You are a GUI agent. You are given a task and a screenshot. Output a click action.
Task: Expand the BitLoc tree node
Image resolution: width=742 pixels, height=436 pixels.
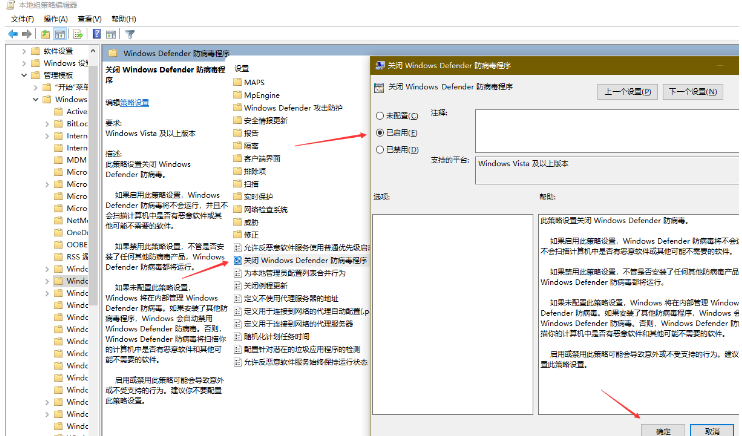tap(47, 124)
